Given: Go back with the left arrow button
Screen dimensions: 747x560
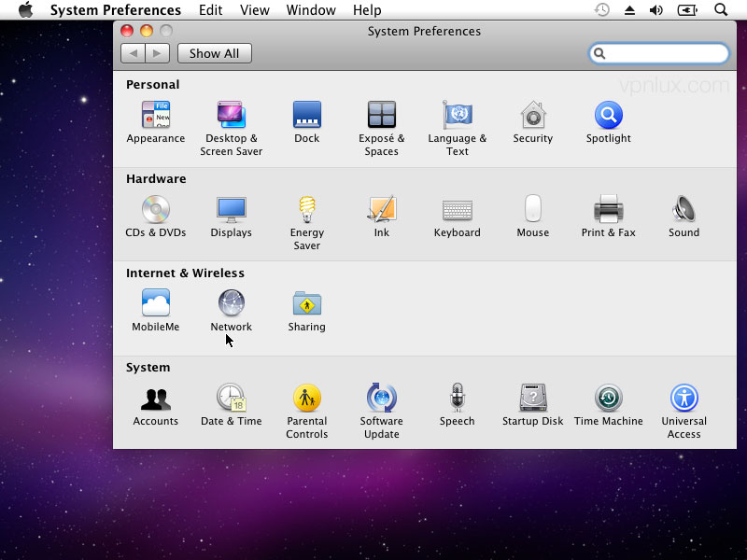Looking at the screenshot, I should [x=133, y=53].
